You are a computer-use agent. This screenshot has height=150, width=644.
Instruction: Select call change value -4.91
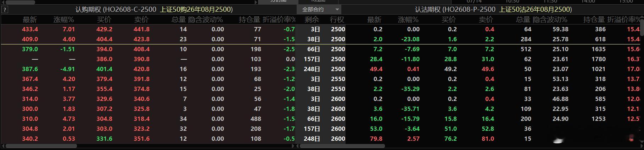[67, 69]
